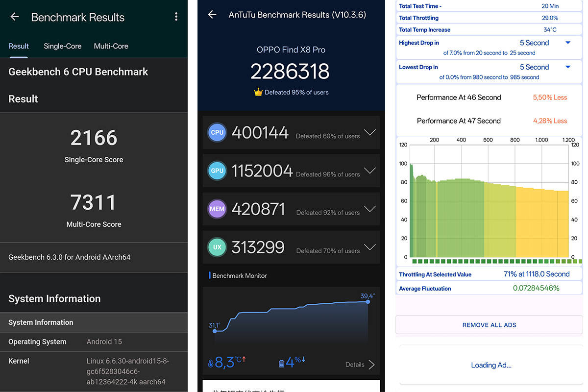Open the Lowest Drop interval dropdown
The image size is (588, 392).
click(568, 67)
